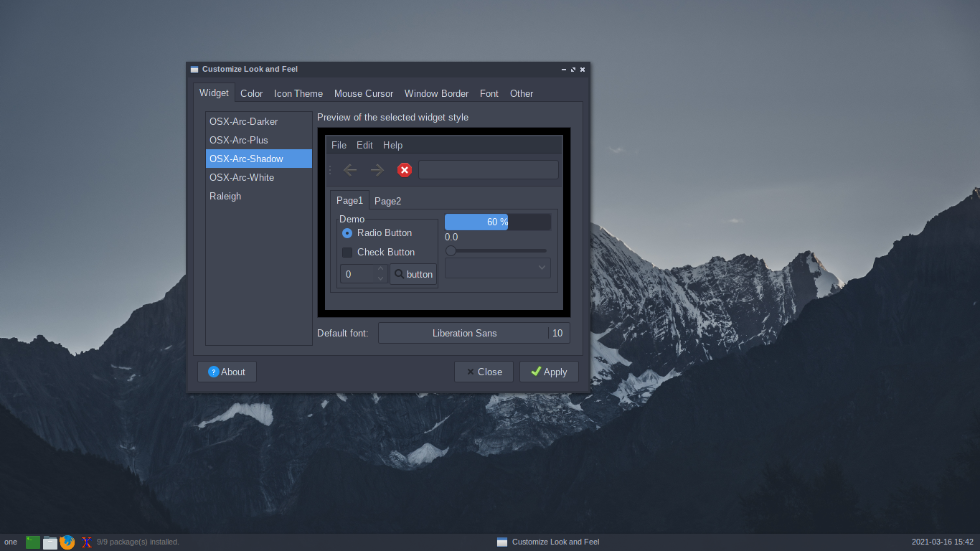Viewport: 980px width, 551px height.
Task: Click the slider handle in the preview
Action: (451, 250)
